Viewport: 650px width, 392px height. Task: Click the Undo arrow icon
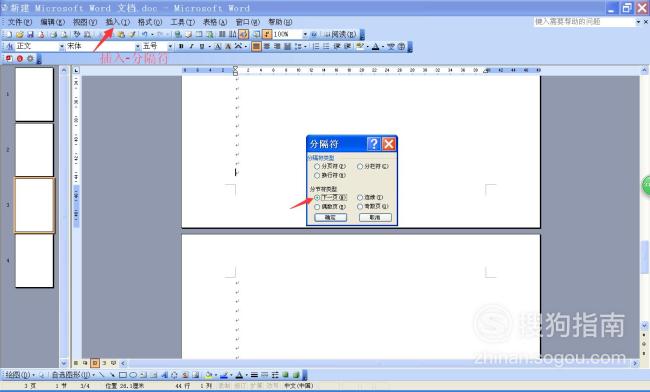pyautogui.click(x=145, y=34)
